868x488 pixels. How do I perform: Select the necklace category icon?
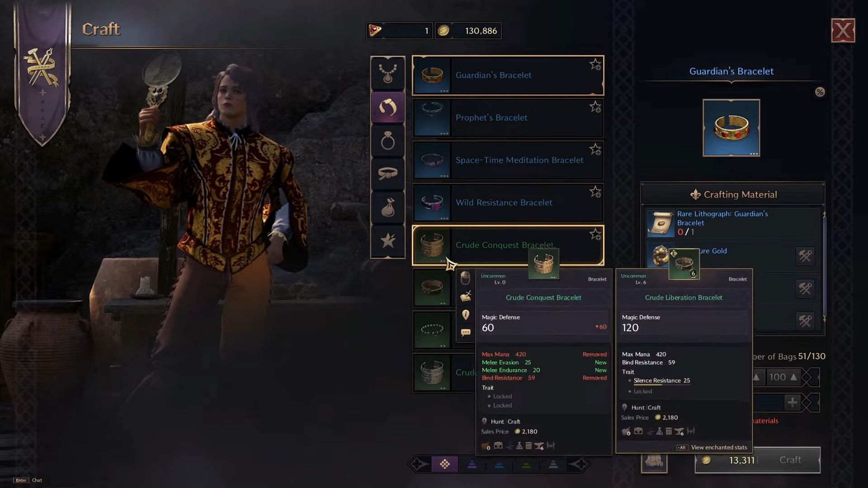pyautogui.click(x=388, y=74)
